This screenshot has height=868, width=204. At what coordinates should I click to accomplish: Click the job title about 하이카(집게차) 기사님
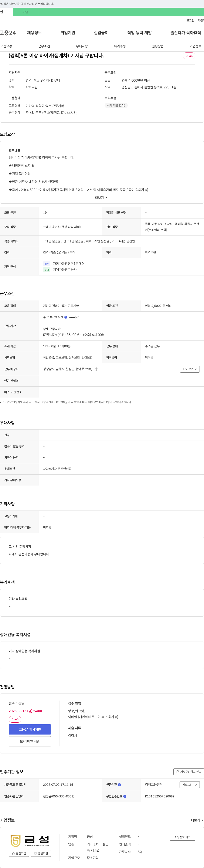click(56, 56)
